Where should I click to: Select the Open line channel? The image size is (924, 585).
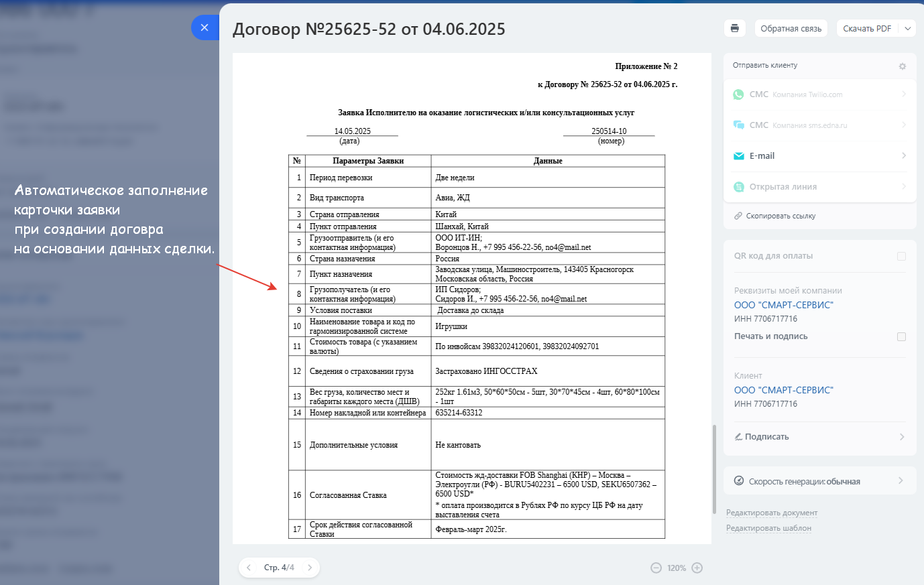[x=783, y=187]
